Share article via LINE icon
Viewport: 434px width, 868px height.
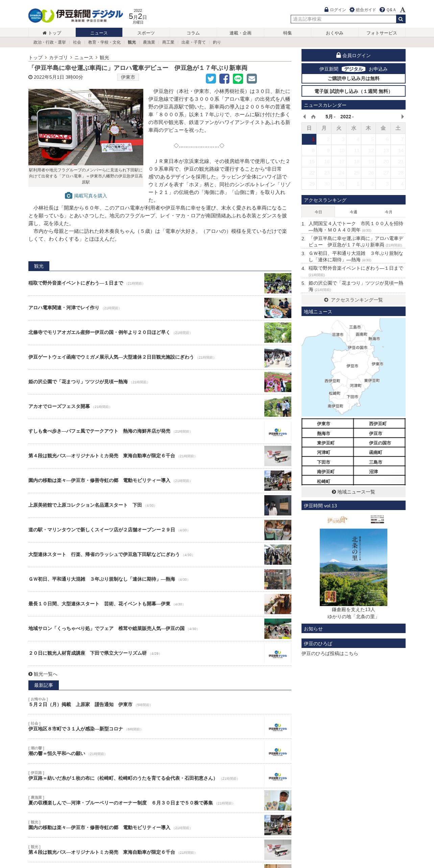[238, 79]
